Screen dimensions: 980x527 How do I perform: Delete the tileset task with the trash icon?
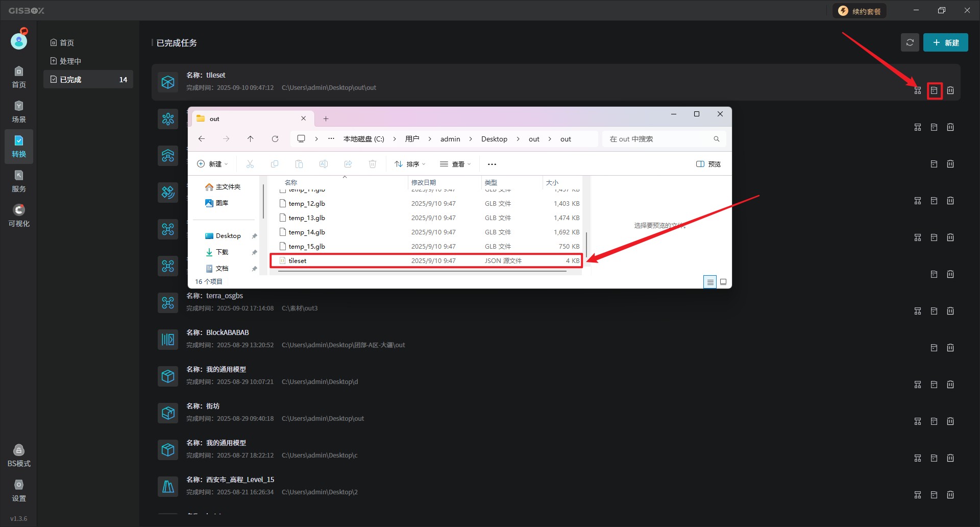tap(950, 90)
